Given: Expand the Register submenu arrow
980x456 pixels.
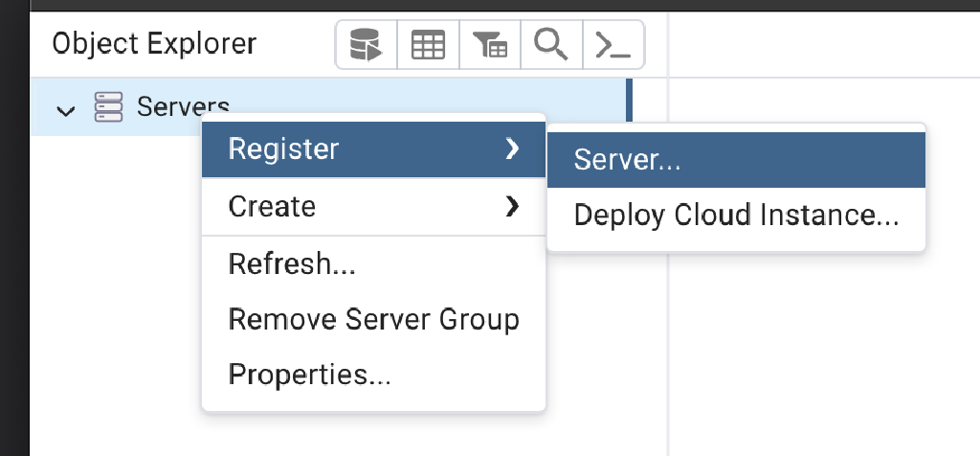Looking at the screenshot, I should 513,148.
